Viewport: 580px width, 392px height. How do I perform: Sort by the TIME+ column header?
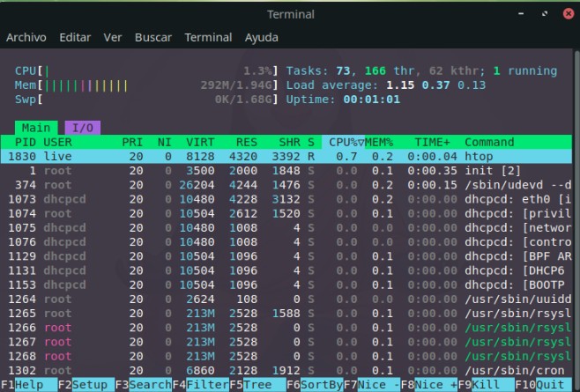coord(433,142)
